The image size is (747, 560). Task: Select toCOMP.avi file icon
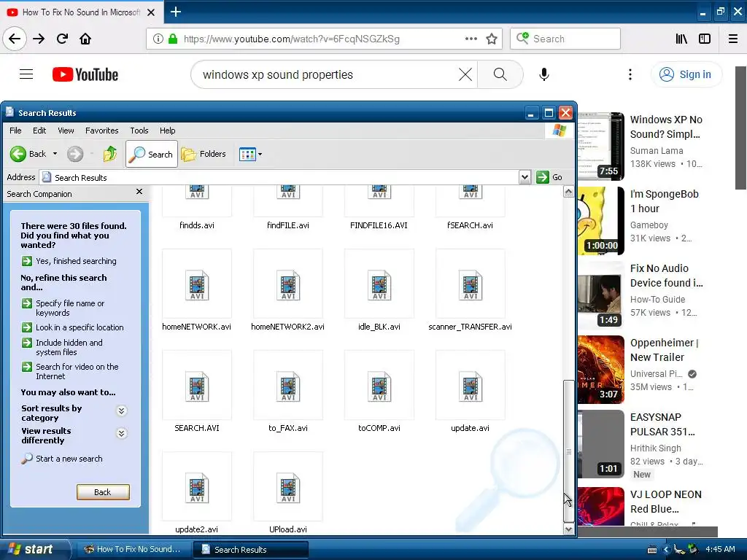379,387
